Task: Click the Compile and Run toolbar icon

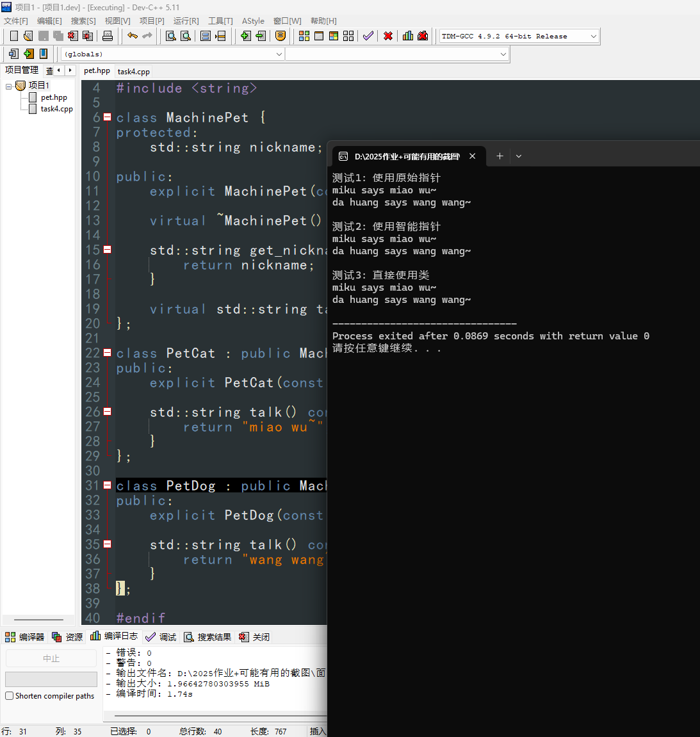Action: [x=333, y=36]
